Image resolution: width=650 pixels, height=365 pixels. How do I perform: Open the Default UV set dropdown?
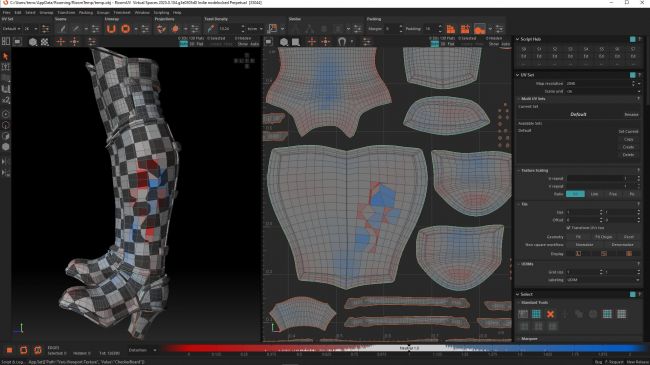click(11, 29)
